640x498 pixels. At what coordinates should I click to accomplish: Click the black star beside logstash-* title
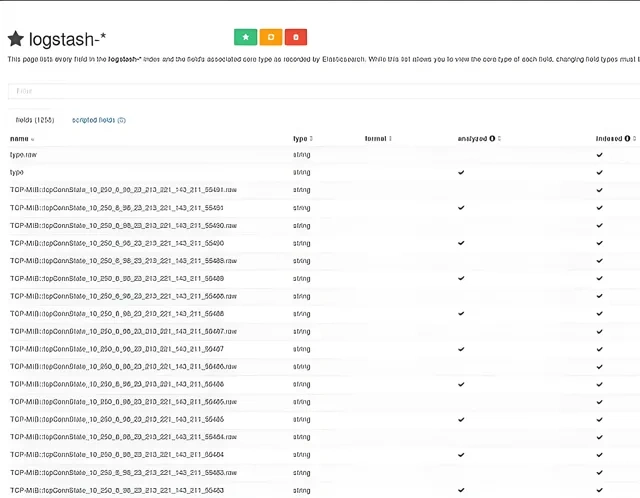point(16,39)
